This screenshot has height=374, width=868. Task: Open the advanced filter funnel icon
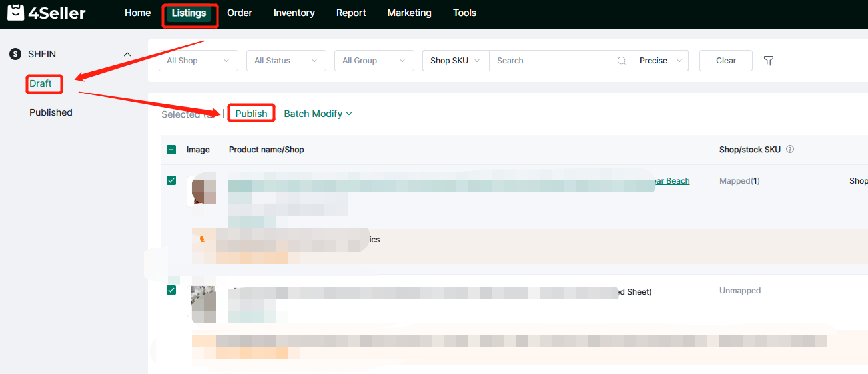tap(769, 61)
